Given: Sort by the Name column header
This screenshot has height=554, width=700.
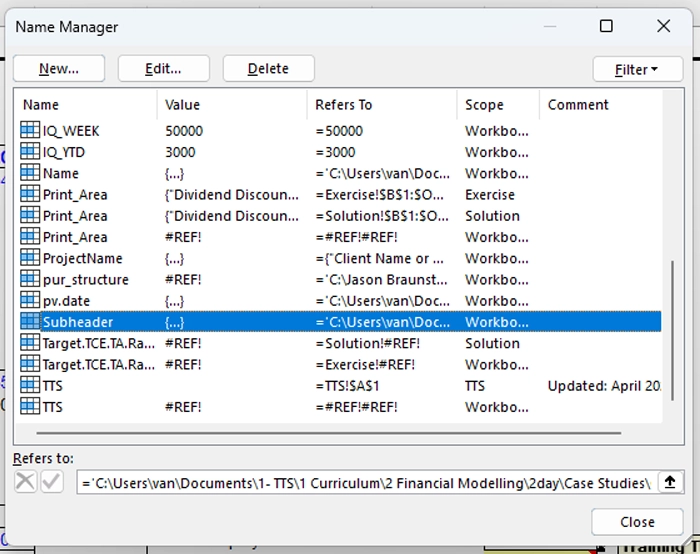Looking at the screenshot, I should click(x=85, y=104).
